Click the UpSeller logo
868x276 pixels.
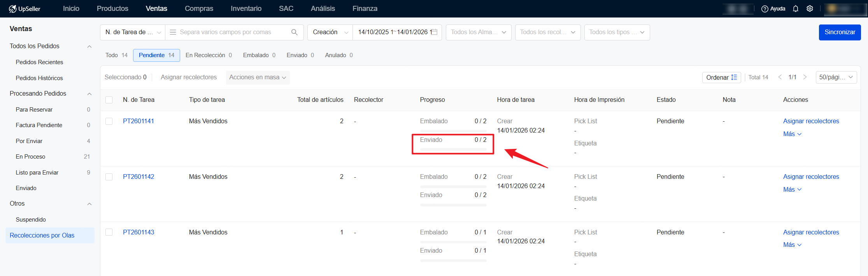tap(25, 9)
